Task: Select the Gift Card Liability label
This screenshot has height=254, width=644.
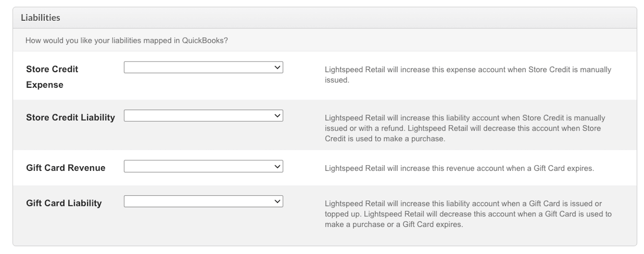Action: pos(64,203)
